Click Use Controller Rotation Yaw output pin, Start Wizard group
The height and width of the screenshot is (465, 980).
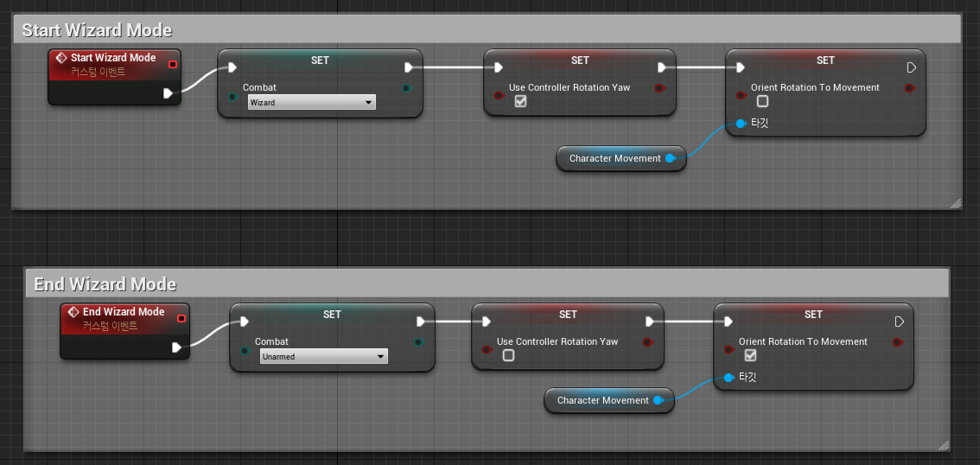pyautogui.click(x=660, y=88)
